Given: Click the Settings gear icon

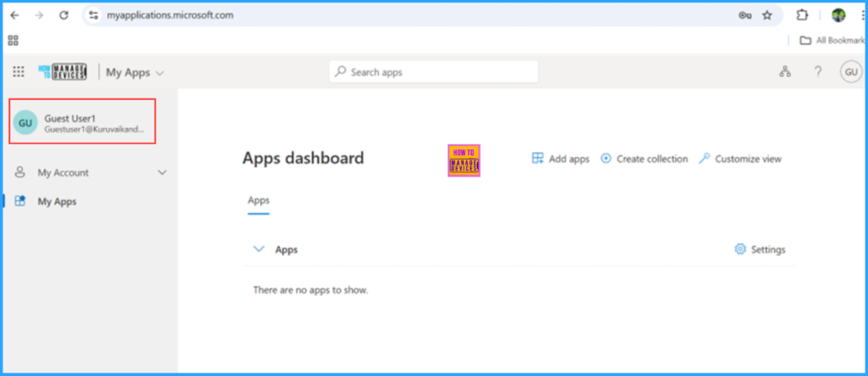Looking at the screenshot, I should 740,249.
